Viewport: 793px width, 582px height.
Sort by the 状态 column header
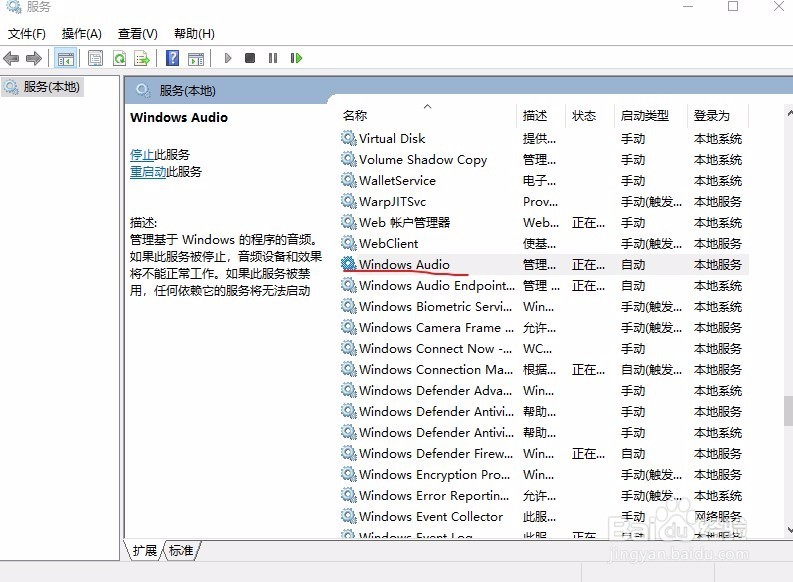(x=590, y=116)
